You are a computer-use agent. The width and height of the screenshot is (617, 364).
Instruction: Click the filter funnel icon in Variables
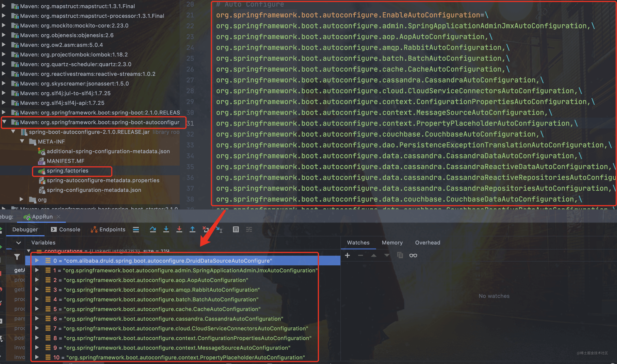17,257
